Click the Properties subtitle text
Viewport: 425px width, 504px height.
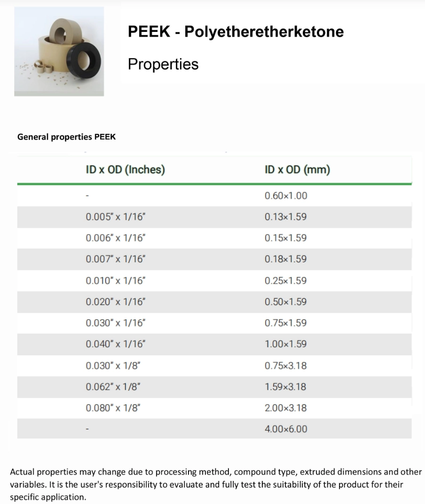coord(163,64)
